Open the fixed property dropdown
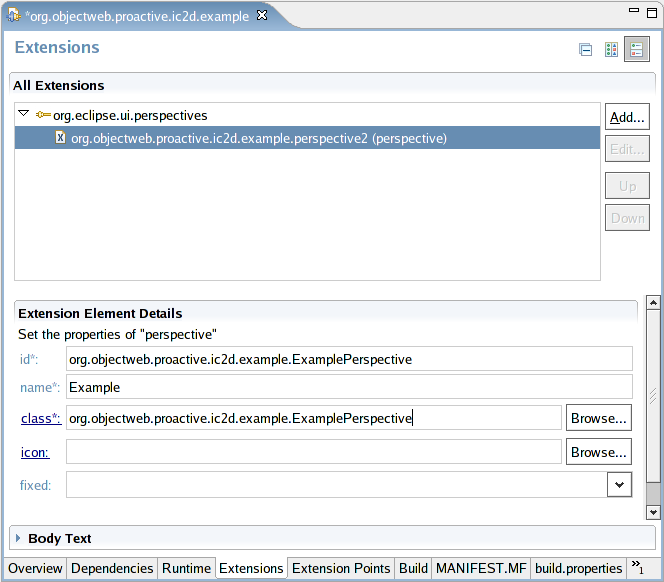Image resolution: width=664 pixels, height=582 pixels. 620,485
